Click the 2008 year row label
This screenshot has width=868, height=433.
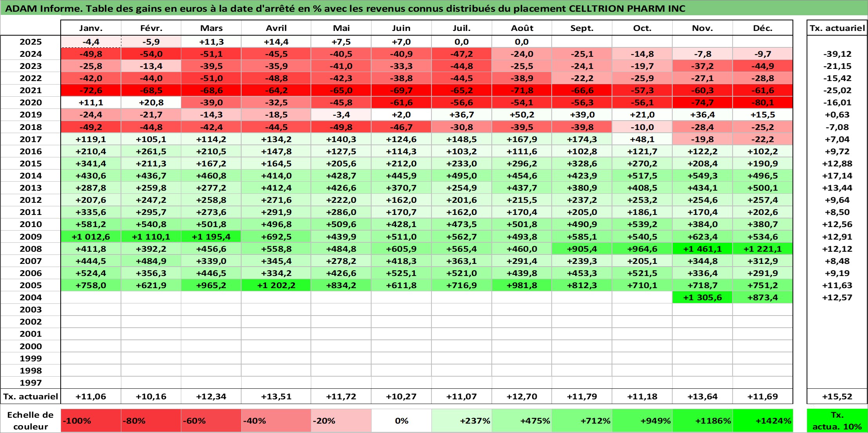tap(31, 249)
